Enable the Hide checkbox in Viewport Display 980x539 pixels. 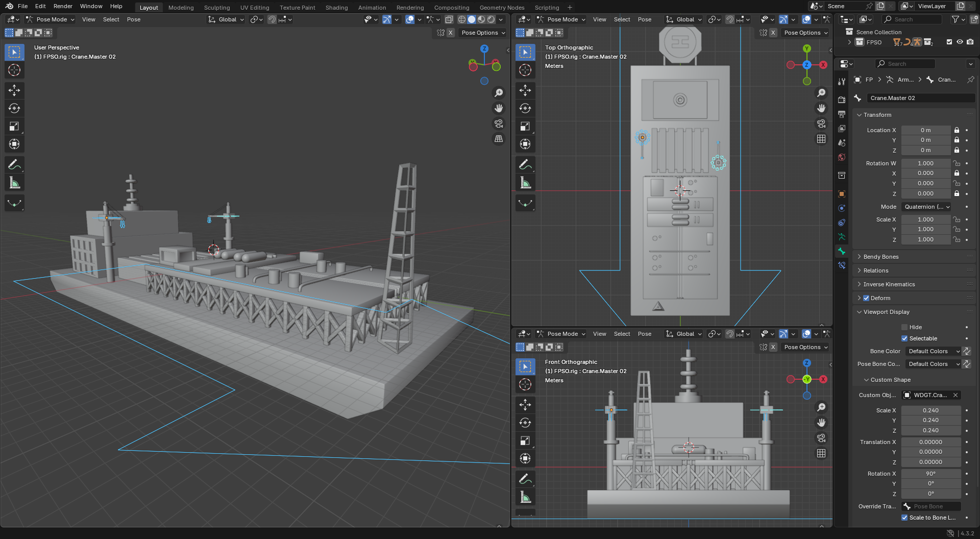904,327
